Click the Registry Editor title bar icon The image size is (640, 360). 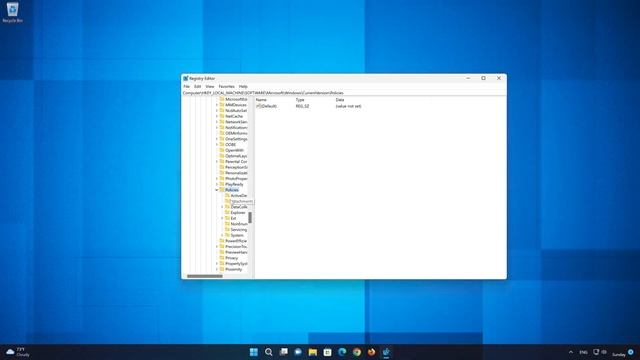coord(186,78)
